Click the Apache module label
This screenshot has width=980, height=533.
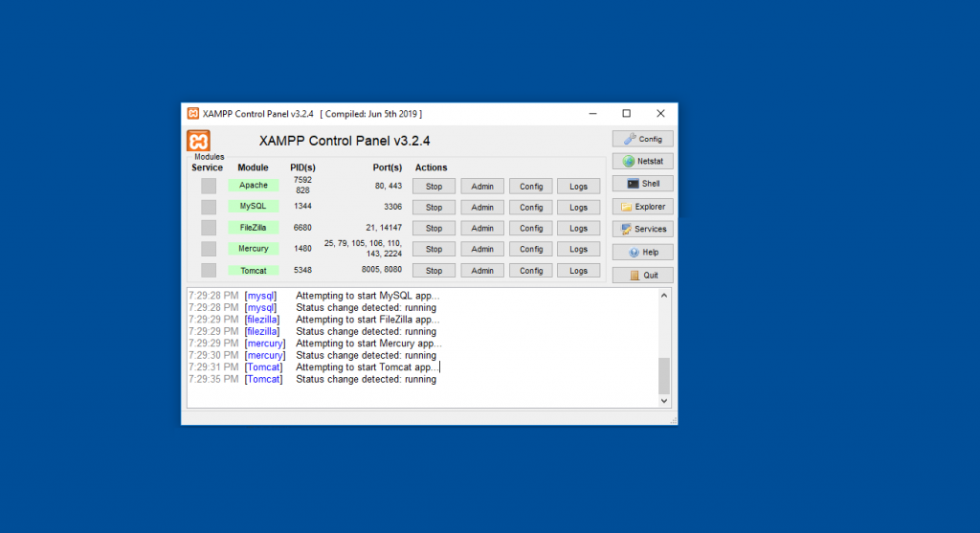[253, 185]
